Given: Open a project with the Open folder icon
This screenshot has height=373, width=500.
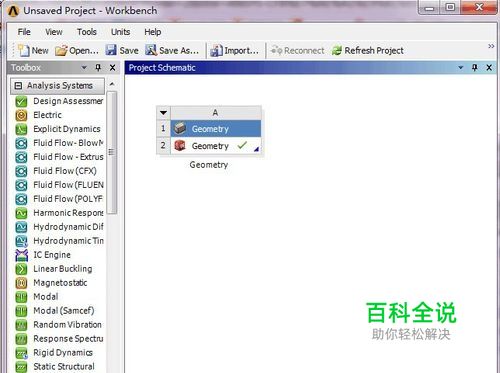Looking at the screenshot, I should (x=61, y=51).
